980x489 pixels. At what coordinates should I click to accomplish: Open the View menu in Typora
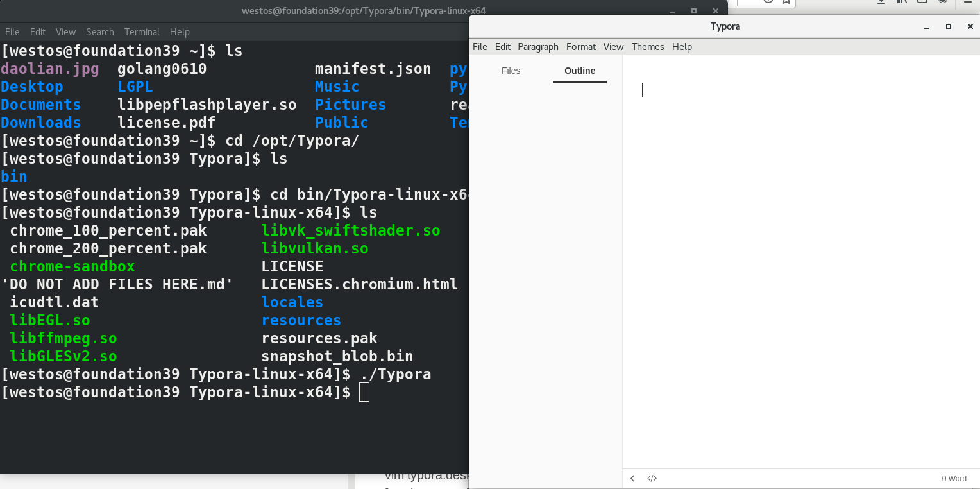tap(613, 46)
